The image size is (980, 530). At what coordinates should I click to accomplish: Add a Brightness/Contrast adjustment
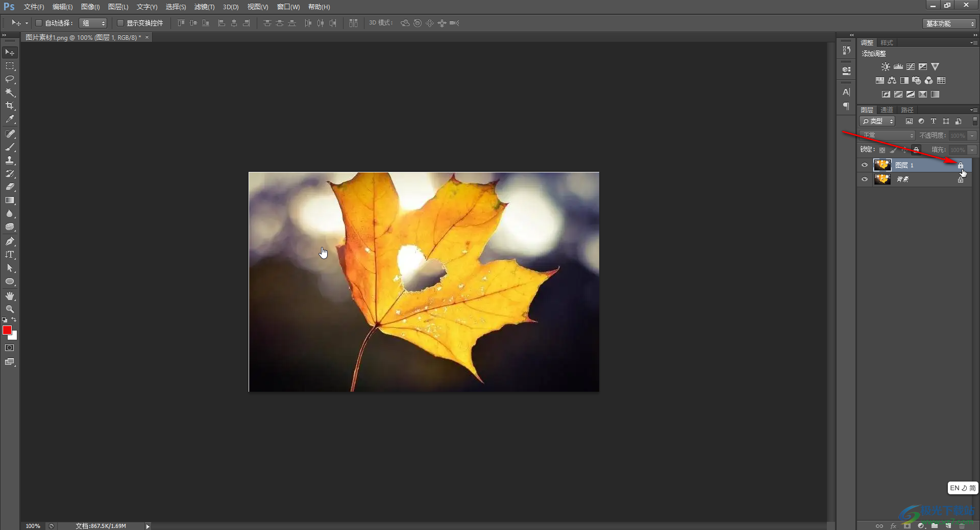(886, 67)
